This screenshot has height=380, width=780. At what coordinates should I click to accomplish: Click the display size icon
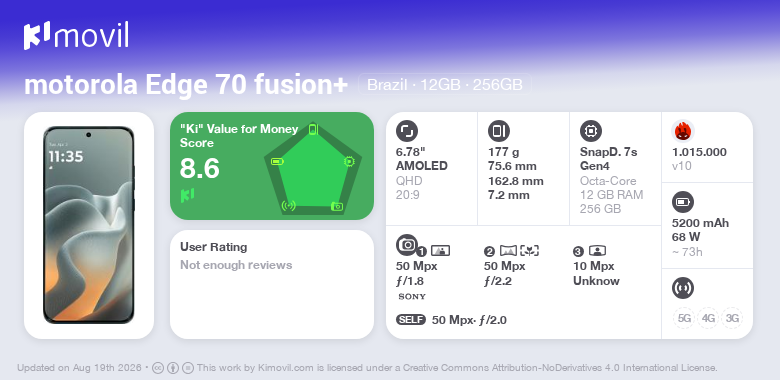pos(406,131)
